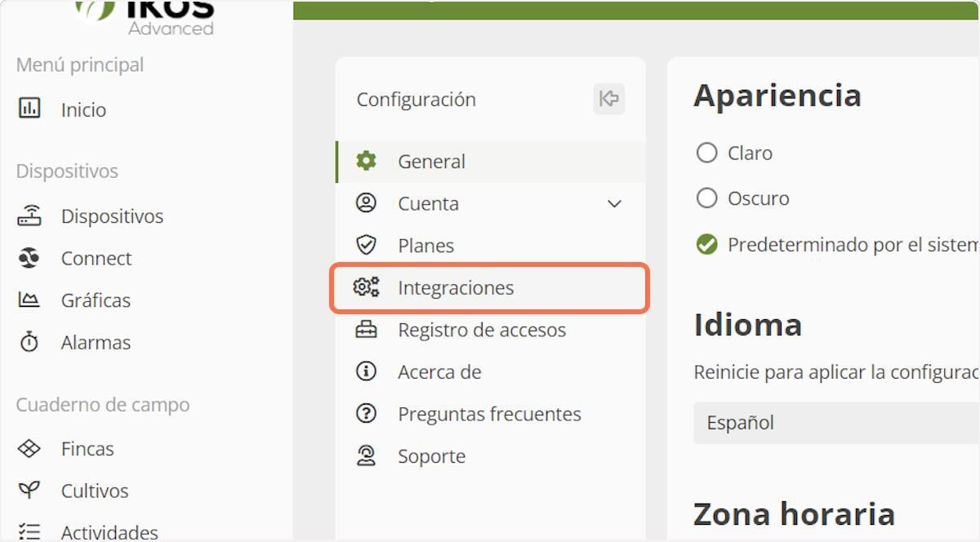The image size is (980, 542).
Task: Collapse the Configuración side panel
Action: tap(608, 99)
